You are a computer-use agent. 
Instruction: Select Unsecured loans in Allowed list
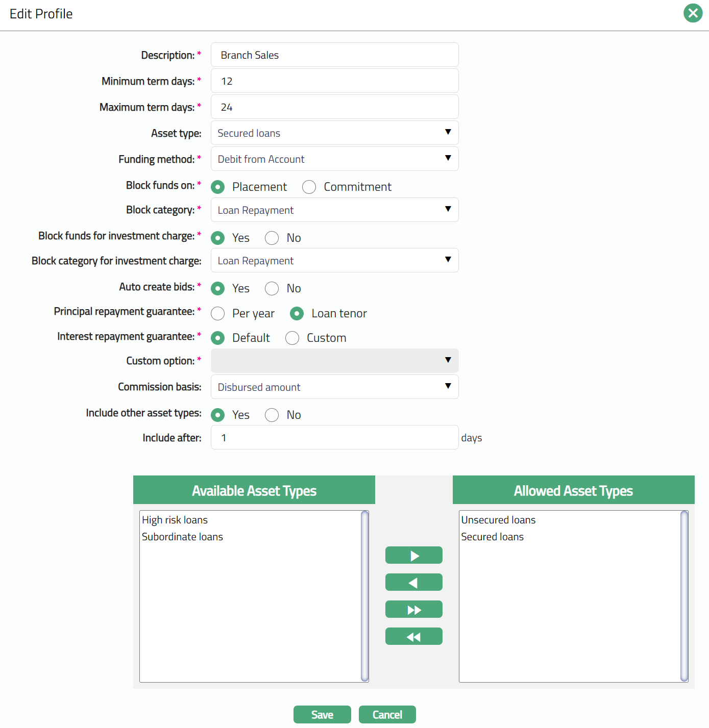click(x=498, y=520)
